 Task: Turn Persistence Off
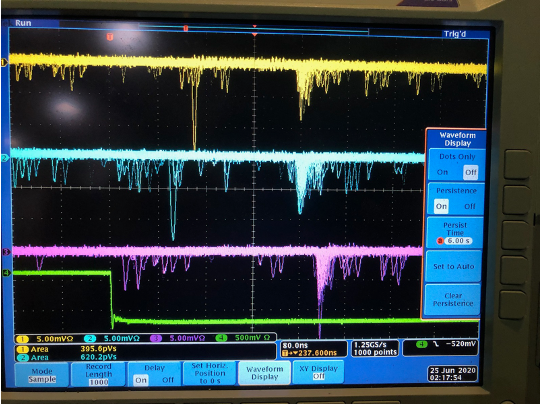coord(470,206)
